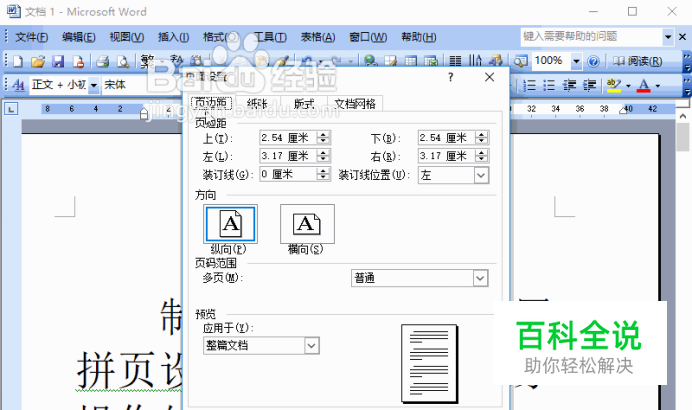Click 上 top margin input field
This screenshot has width=692, height=410.
[288, 138]
